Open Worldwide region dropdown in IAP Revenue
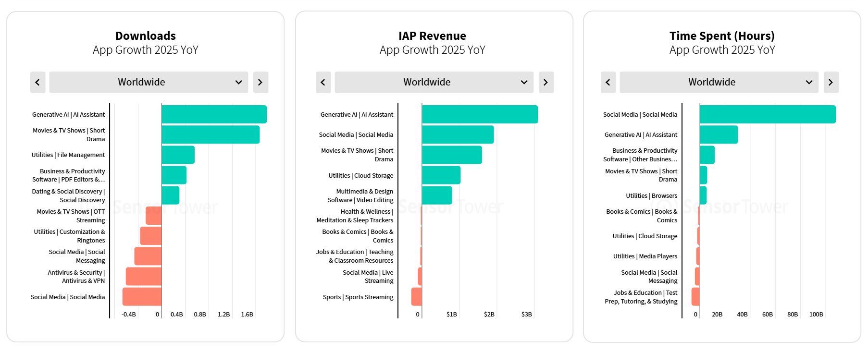The height and width of the screenshot is (352, 868). [x=434, y=82]
